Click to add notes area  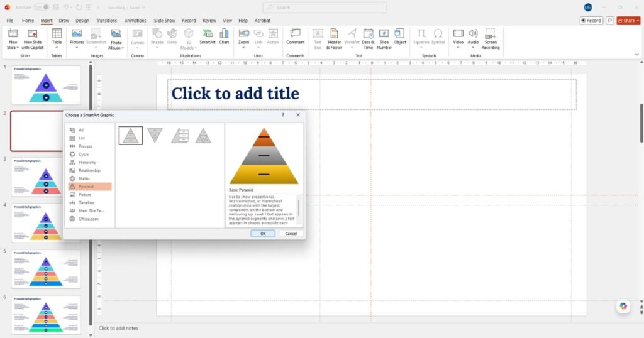tap(118, 328)
